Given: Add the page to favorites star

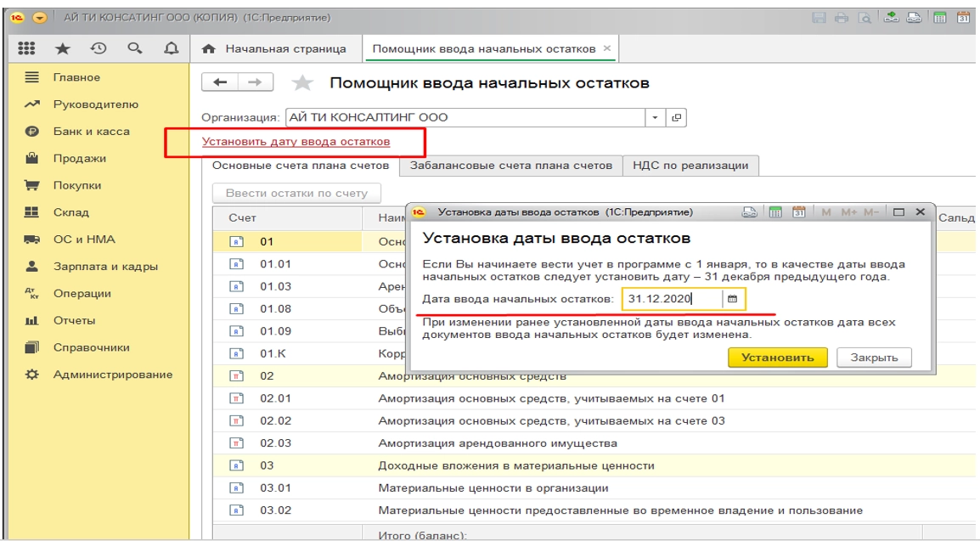Looking at the screenshot, I should point(302,82).
